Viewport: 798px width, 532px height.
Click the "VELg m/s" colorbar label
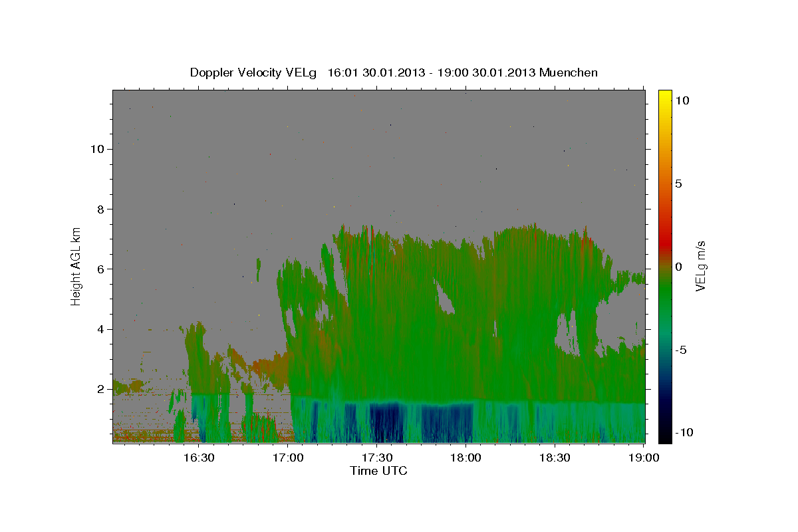point(700,266)
